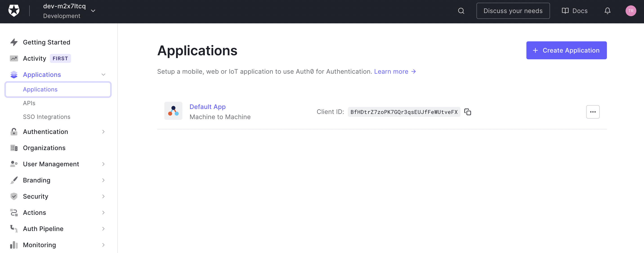Viewport: 644px width, 253px height.
Task: Collapse the Applications sidebar section
Action: point(103,74)
